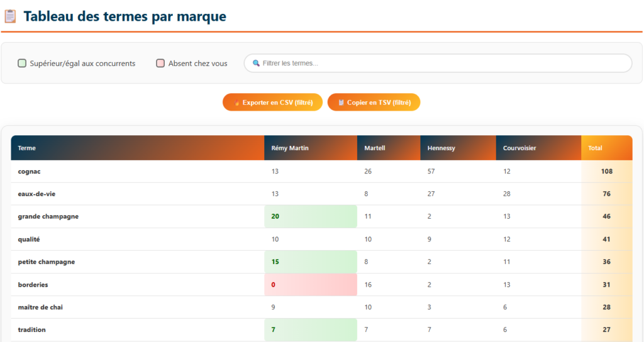
Task: Select the cognac term in the table
Action: click(30, 172)
